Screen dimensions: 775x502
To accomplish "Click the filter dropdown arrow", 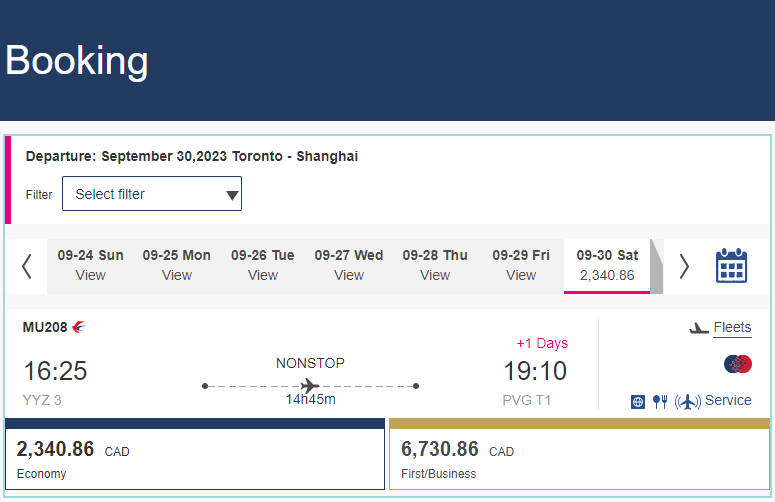I will click(232, 195).
